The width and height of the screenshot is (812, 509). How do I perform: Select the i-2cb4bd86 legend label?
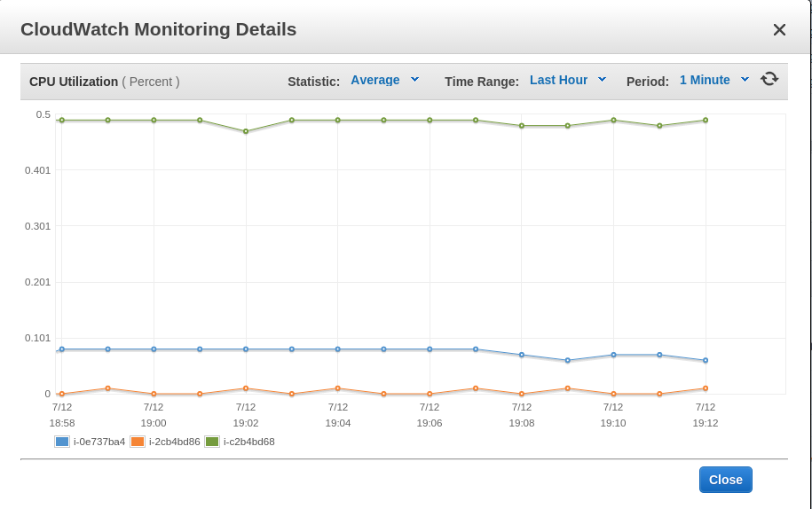tap(175, 442)
